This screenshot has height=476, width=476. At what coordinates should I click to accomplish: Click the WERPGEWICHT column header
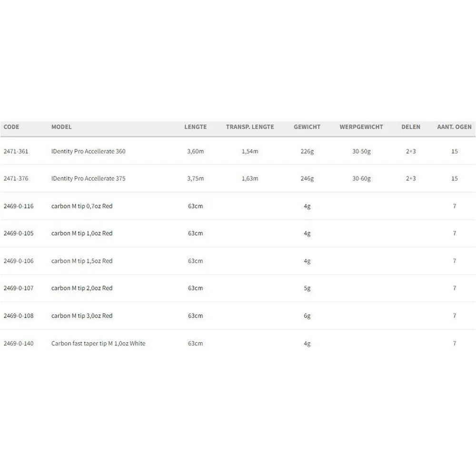tap(361, 127)
